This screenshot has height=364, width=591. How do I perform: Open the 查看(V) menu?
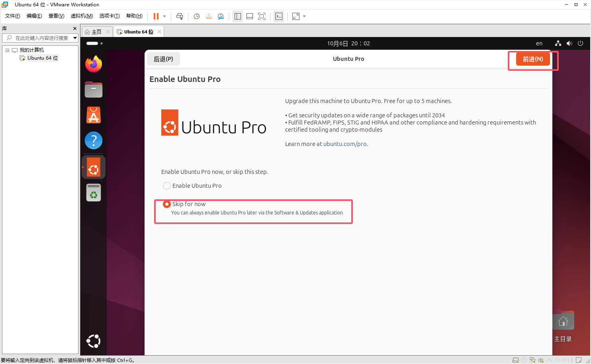[56, 16]
